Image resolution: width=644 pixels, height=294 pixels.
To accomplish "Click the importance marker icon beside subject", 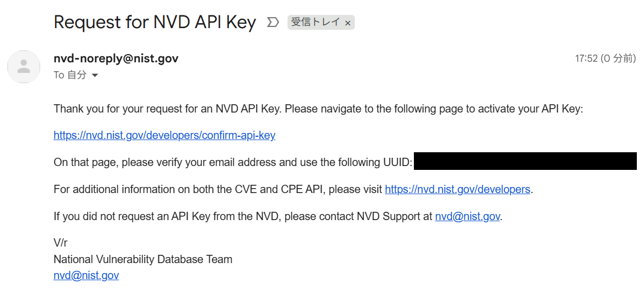I will [x=273, y=23].
